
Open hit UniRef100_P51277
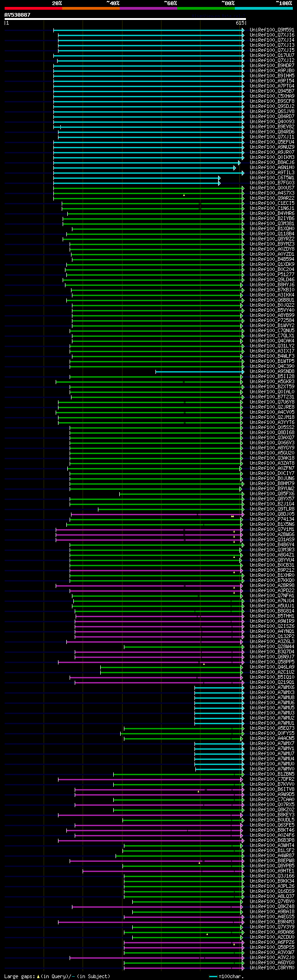coord(272,274)
